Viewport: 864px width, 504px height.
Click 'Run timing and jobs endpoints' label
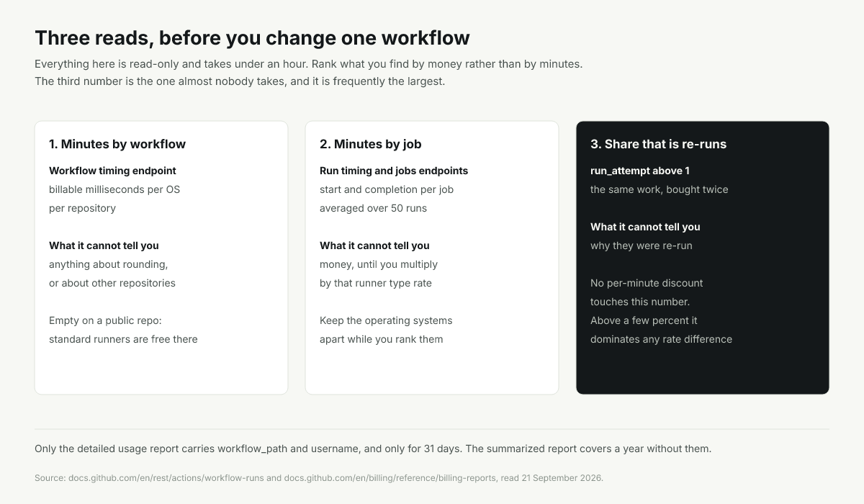[x=394, y=171]
